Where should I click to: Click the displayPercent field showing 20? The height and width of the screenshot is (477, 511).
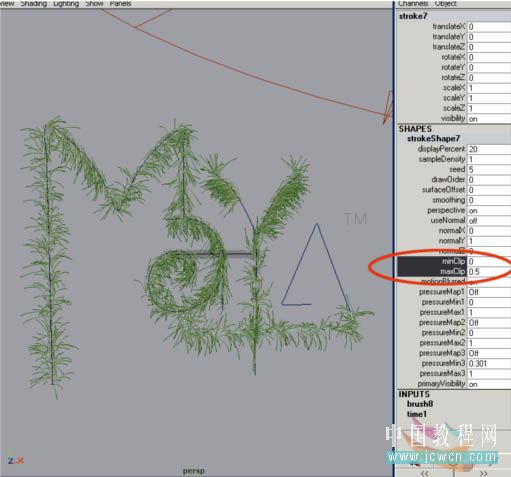click(x=489, y=149)
